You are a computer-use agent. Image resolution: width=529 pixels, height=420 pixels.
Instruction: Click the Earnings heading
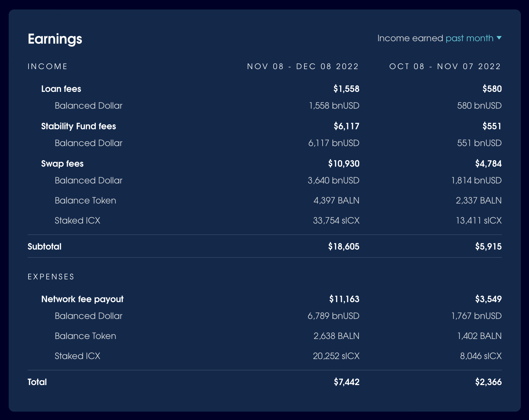[55, 39]
